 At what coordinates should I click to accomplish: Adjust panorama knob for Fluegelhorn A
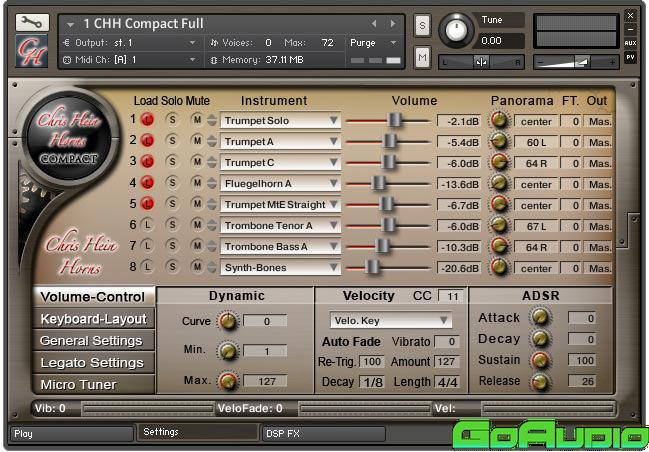click(x=499, y=183)
